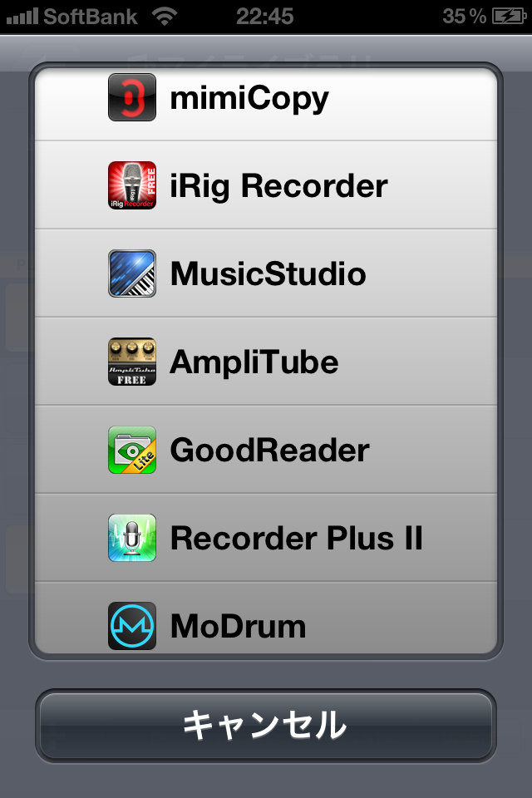Image resolution: width=532 pixels, height=798 pixels.
Task: Tap the MusicStudio piano icon
Action: 132,273
